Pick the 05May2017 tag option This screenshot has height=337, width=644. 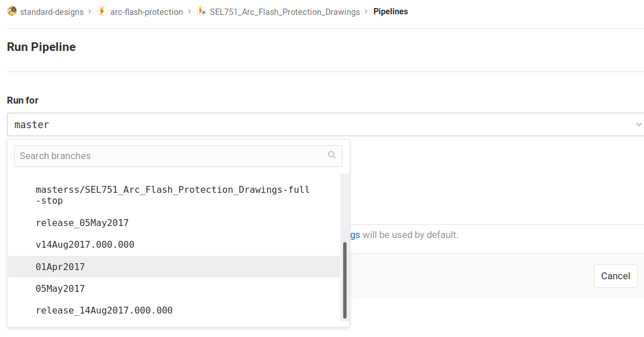(x=60, y=288)
